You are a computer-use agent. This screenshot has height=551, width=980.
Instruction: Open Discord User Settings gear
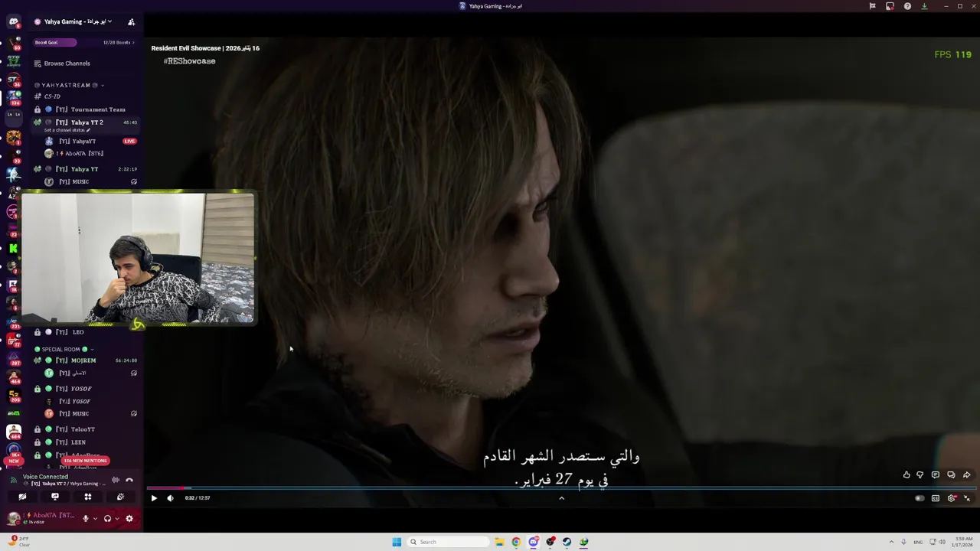click(x=129, y=518)
